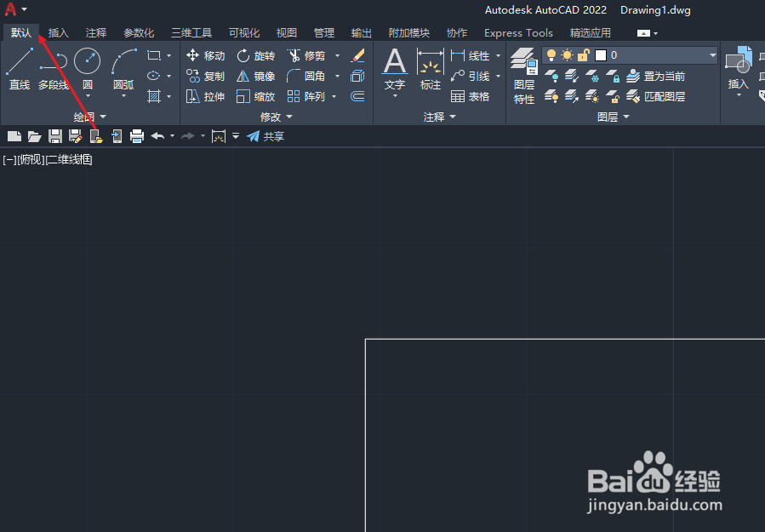Click the Save to mobile device icon
Screen dimensions: 765x532
[x=117, y=136]
